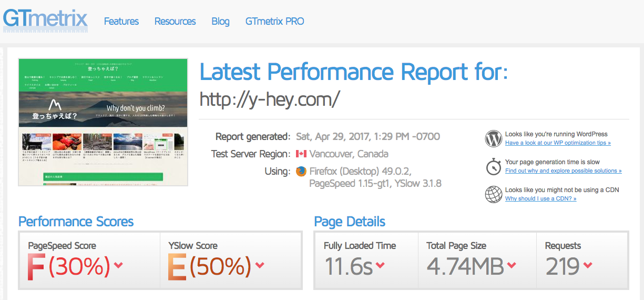Screen dimensions: 644x300
Task: Click the GTmetrix logo
Action: pyautogui.click(x=45, y=20)
